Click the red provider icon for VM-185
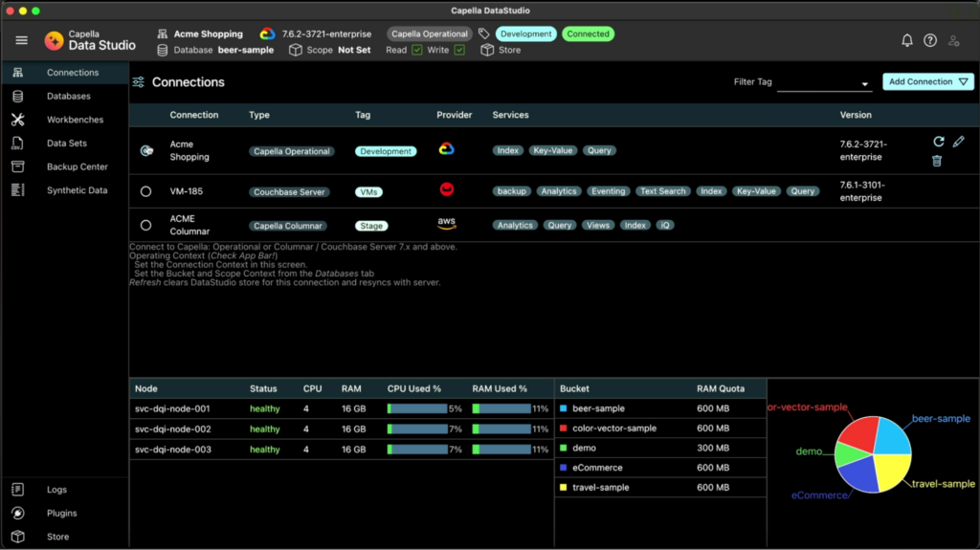 (446, 189)
